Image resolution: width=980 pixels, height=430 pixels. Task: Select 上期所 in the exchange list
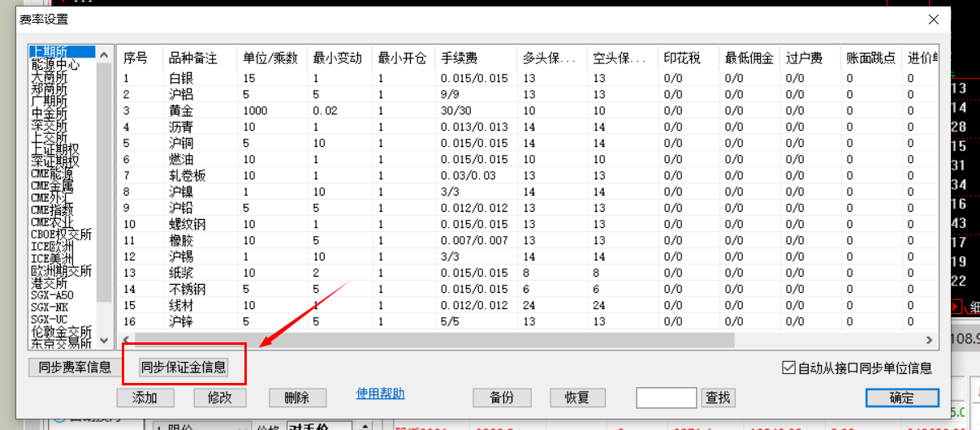pos(63,53)
